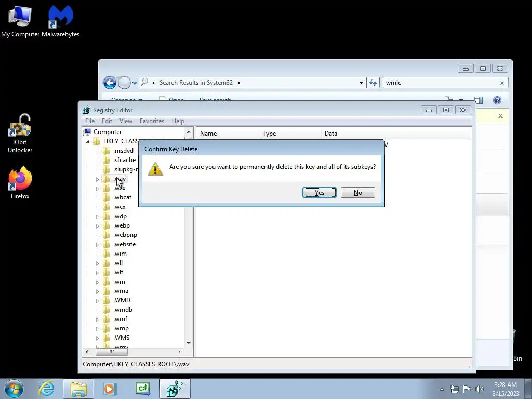The image size is (532, 399).
Task: Expand the .wax registry key
Action: point(97,189)
